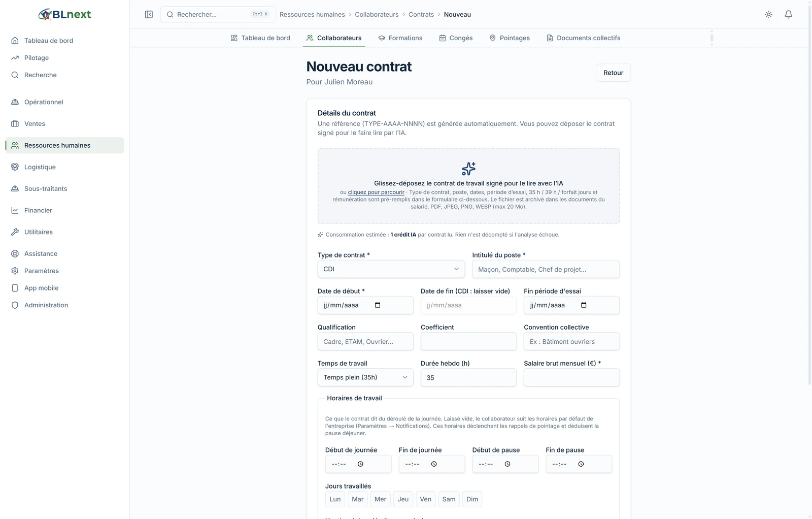Click the search magnifier icon in top bar
Viewport: 812px width, 519px height.
tap(170, 14)
